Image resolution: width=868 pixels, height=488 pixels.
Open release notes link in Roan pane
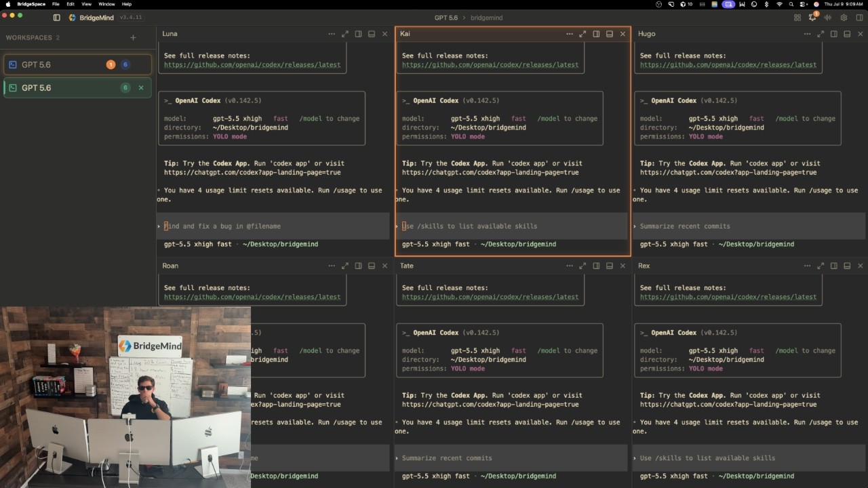click(x=252, y=297)
